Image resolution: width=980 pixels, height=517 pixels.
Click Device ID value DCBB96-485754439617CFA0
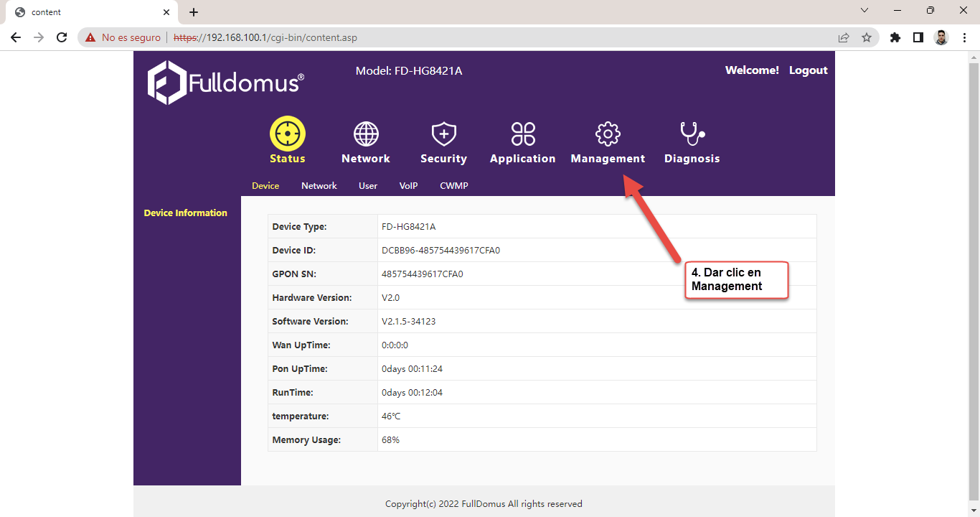point(440,250)
